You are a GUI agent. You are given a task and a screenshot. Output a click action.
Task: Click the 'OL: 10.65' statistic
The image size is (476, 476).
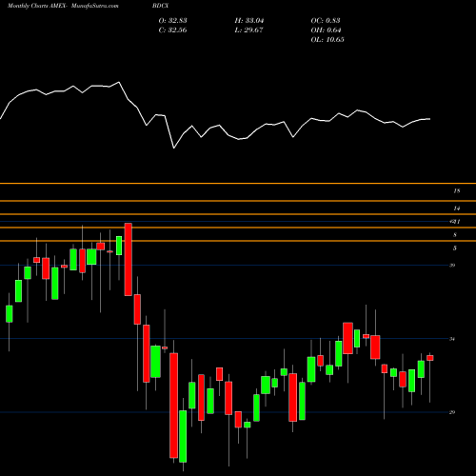pos(327,39)
